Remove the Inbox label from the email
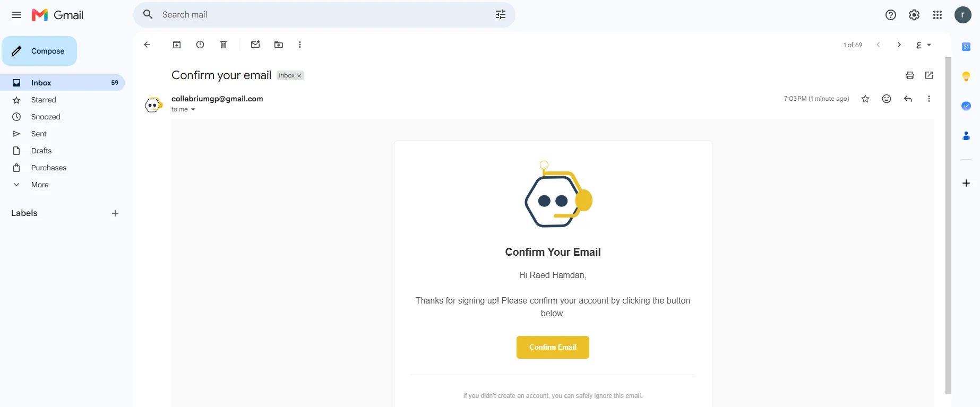Image resolution: width=980 pixels, height=407 pixels. coord(299,76)
